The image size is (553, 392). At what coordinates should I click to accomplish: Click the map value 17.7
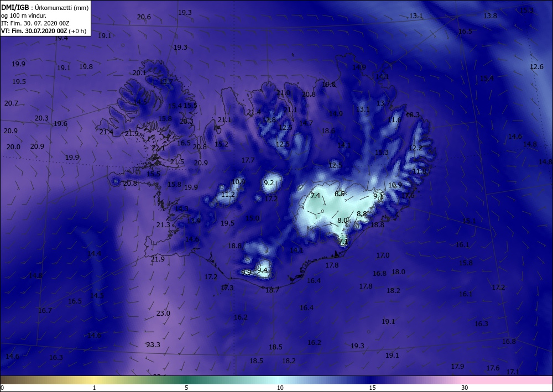(x=248, y=160)
